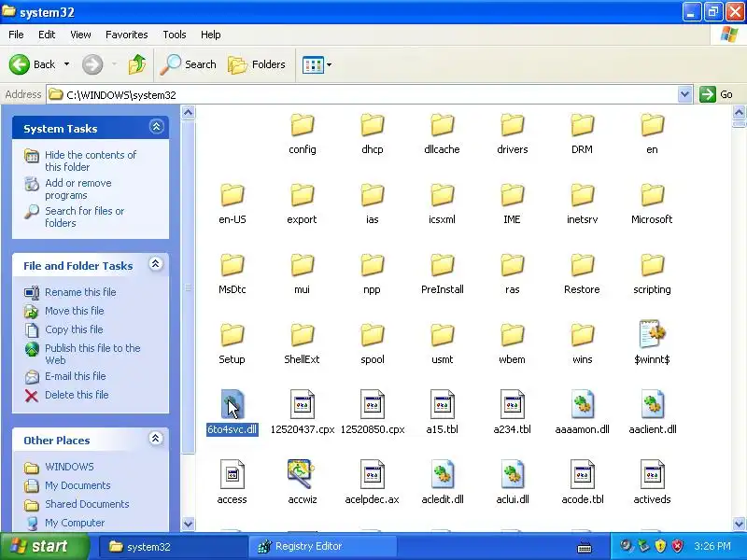Toggle the Folders pane button
This screenshot has height=560, width=747.
point(257,64)
